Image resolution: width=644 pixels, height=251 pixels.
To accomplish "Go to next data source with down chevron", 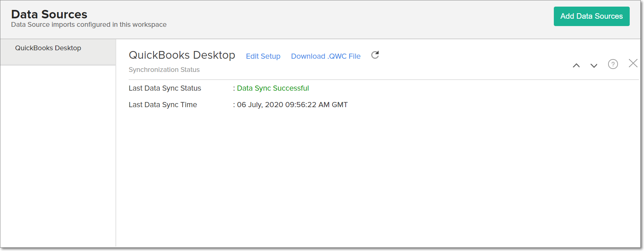I will pyautogui.click(x=594, y=65).
